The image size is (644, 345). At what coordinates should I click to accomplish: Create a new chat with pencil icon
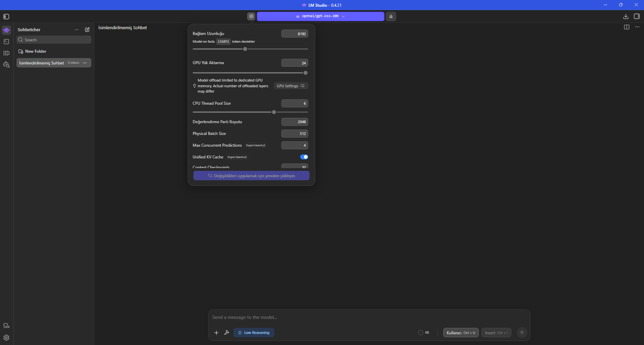click(x=87, y=30)
